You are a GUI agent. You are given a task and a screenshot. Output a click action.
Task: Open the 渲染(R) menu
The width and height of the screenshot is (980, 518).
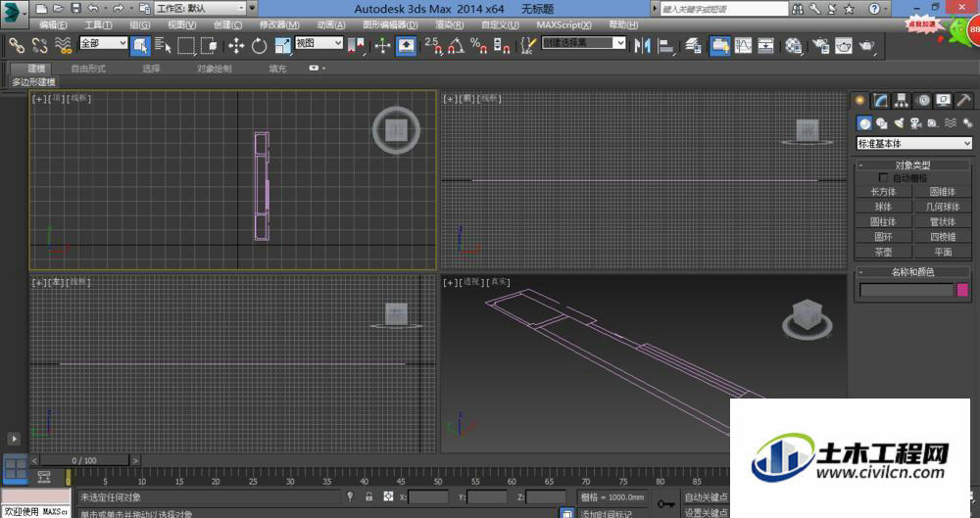pos(450,25)
